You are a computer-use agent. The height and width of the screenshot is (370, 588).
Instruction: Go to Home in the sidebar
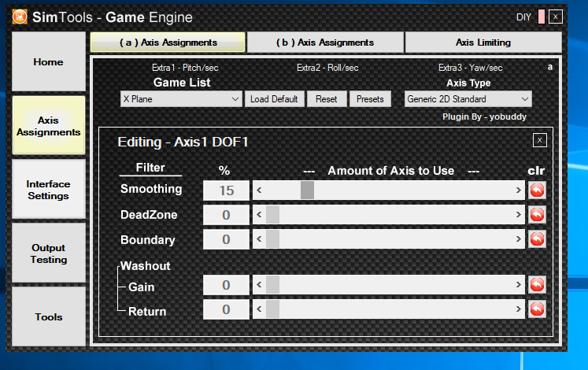pyautogui.click(x=48, y=62)
